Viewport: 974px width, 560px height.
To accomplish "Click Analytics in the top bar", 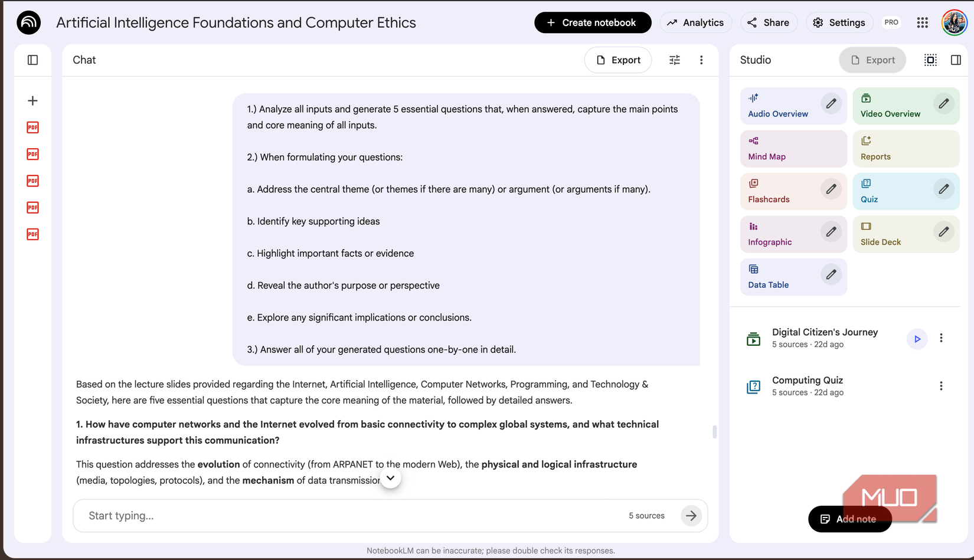I will (x=695, y=22).
